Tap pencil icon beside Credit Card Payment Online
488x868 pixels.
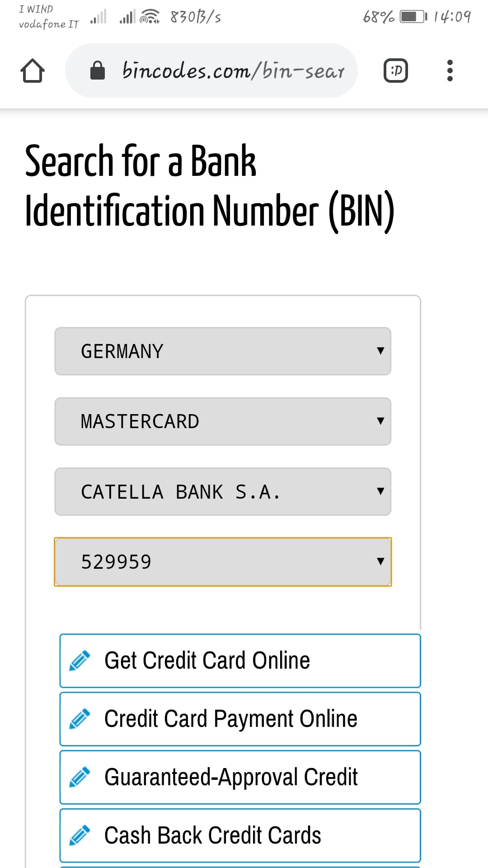[80, 719]
